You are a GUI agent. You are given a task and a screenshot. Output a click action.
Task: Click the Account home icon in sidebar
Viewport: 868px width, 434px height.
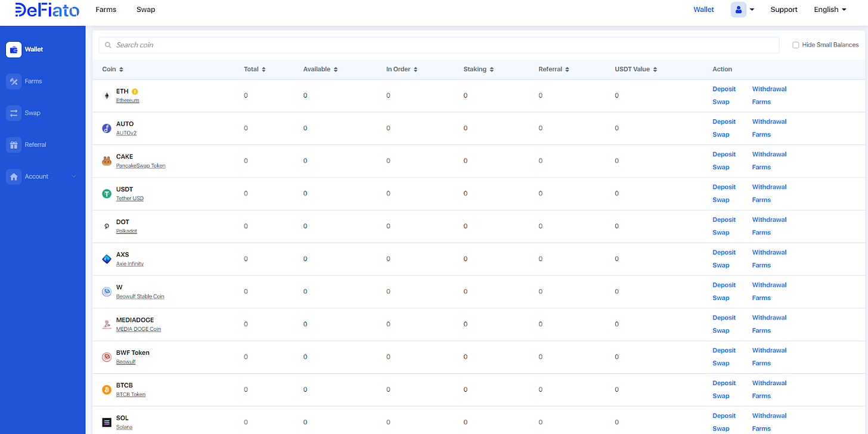point(14,176)
